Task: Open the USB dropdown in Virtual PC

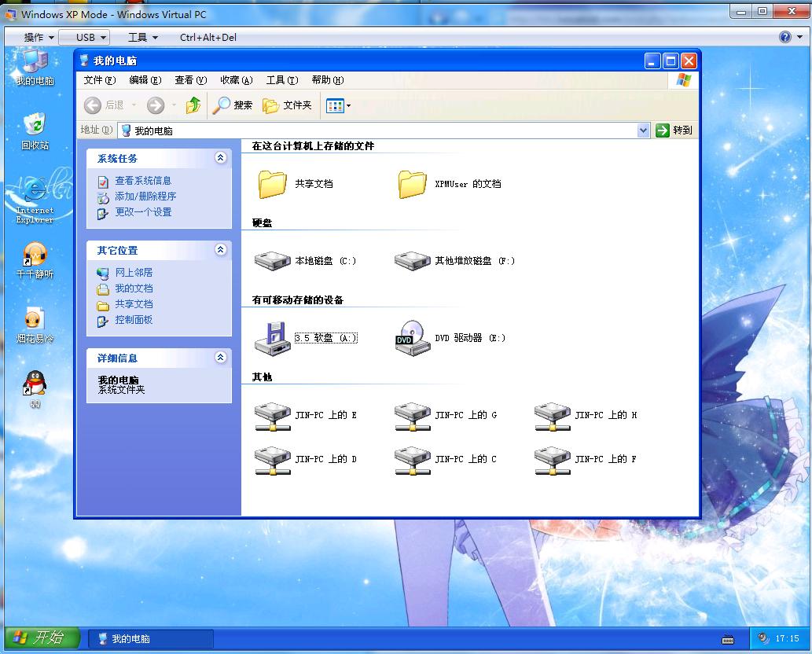Action: [x=84, y=37]
